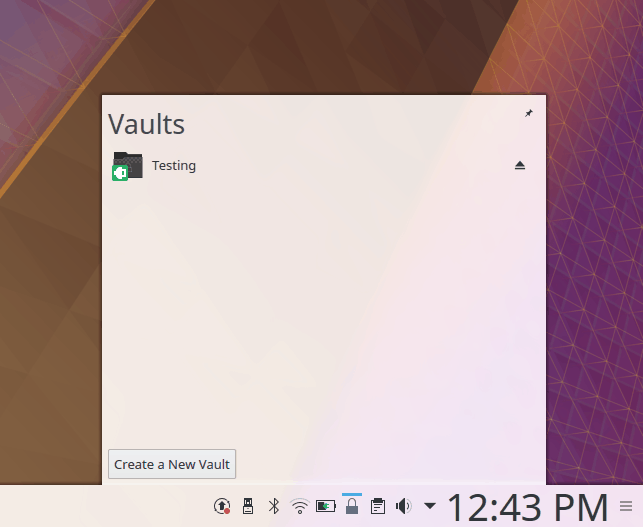Pin the Vaults popup open
Image resolution: width=643 pixels, height=527 pixels.
click(x=529, y=113)
